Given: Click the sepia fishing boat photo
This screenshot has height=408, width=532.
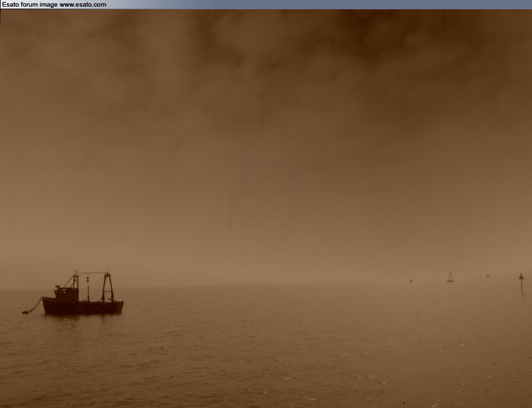Looking at the screenshot, I should coord(266,209).
